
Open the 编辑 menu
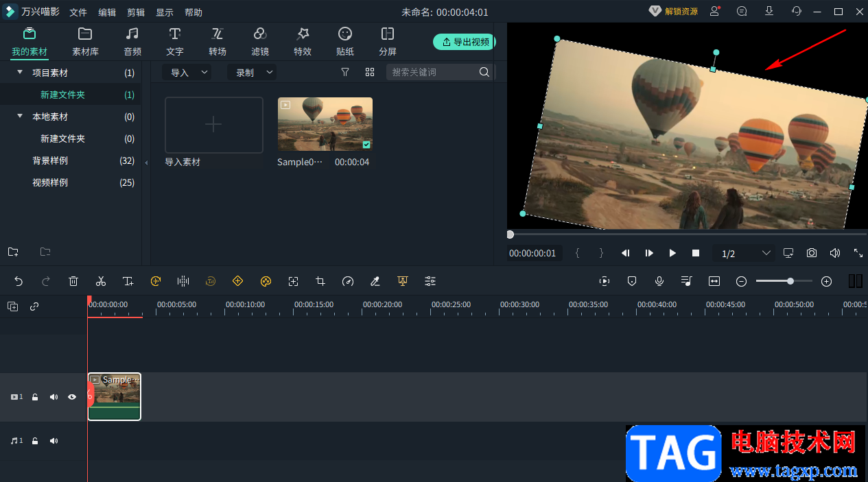[107, 12]
